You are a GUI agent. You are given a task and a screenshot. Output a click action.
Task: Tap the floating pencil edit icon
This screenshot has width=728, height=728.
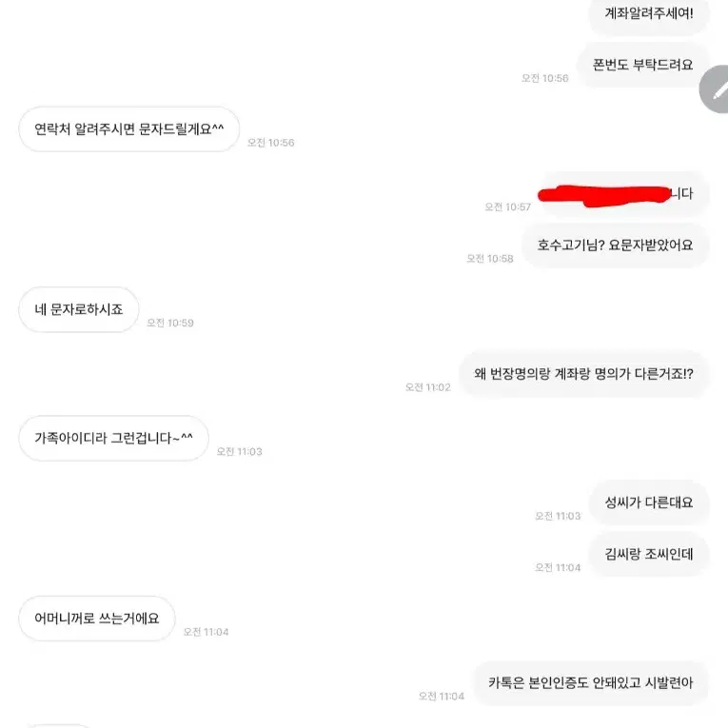point(715,89)
